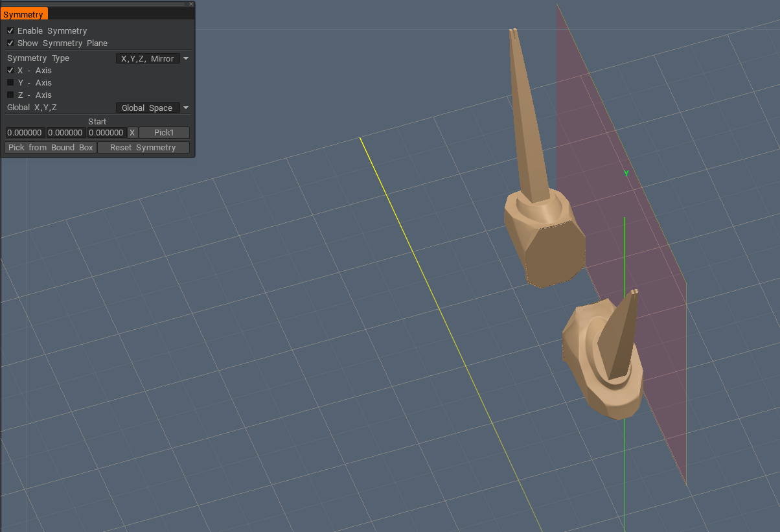Click the arrow beside X,Y,Z, Mirror
Viewport: 780px width, 532px height.
(x=186, y=59)
